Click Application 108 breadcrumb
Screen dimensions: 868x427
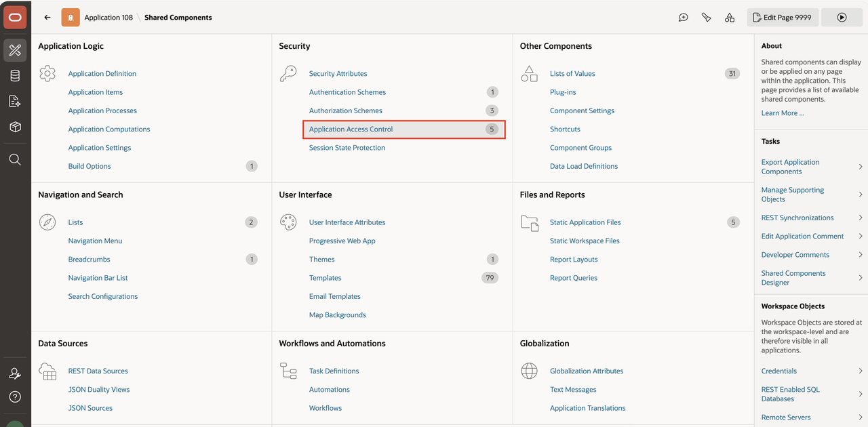(108, 18)
